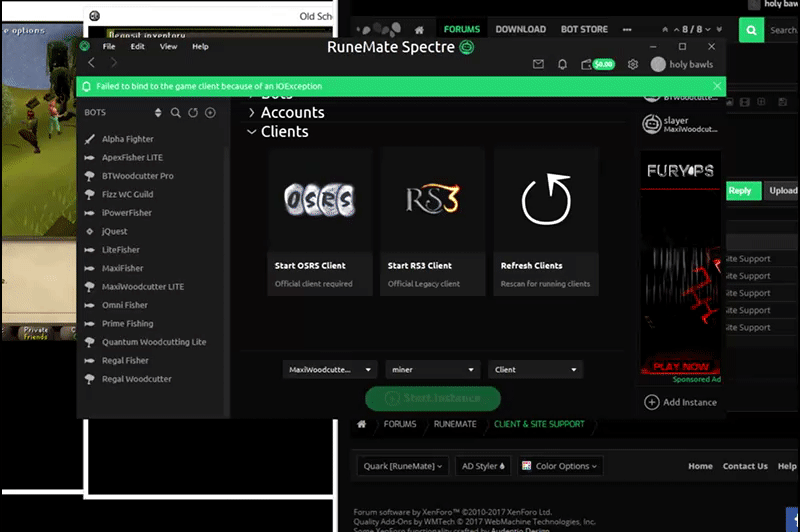Open DOWNLOAD tab in the browser window
This screenshot has height=532, width=800.
pyautogui.click(x=520, y=30)
